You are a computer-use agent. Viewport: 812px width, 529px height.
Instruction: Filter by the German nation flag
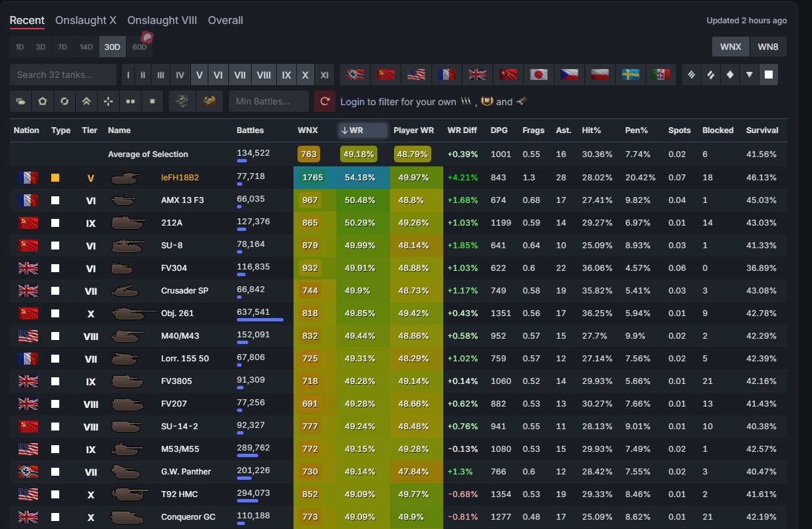point(356,75)
